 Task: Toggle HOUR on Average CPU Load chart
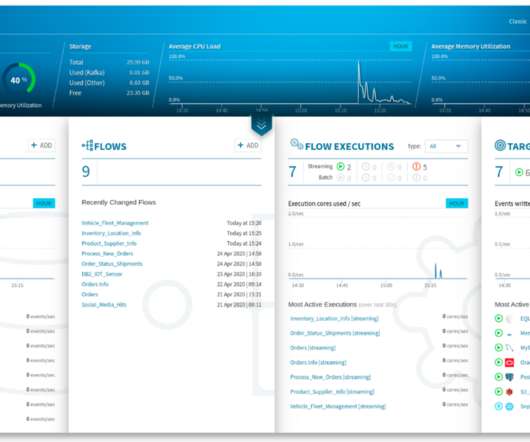pos(401,46)
